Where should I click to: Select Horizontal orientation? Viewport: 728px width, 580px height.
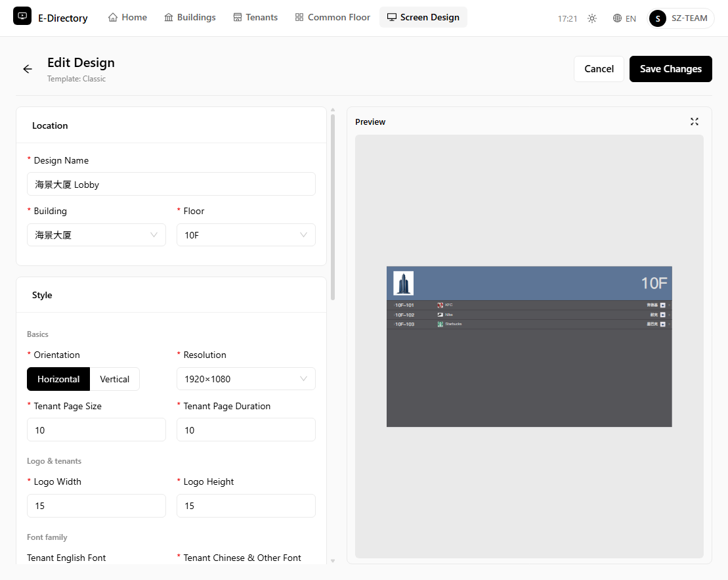click(58, 379)
